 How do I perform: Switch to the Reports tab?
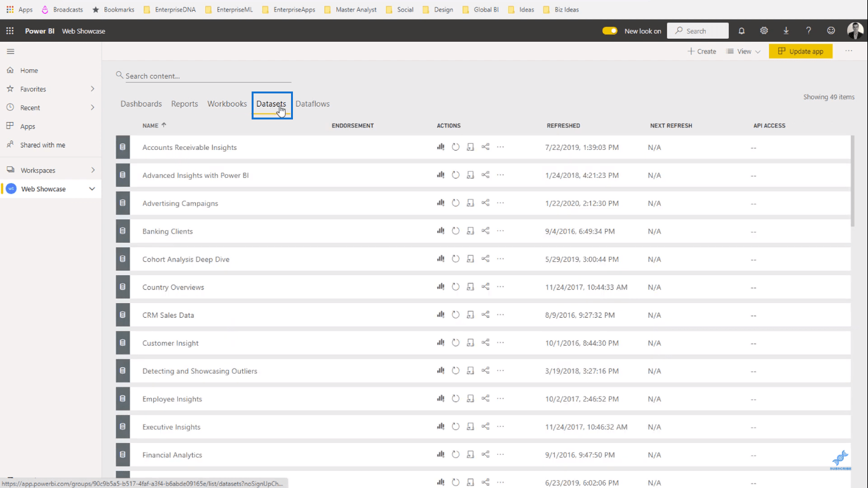pyautogui.click(x=184, y=104)
